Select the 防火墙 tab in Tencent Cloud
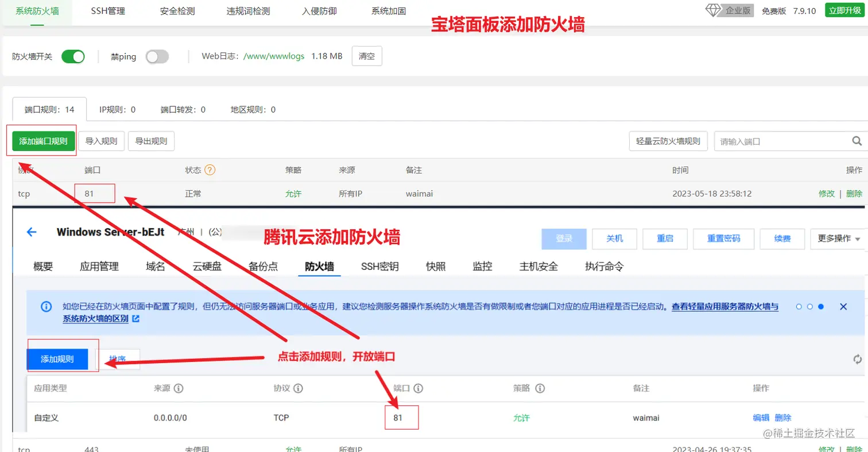Viewport: 868px width, 452px height. [x=320, y=266]
